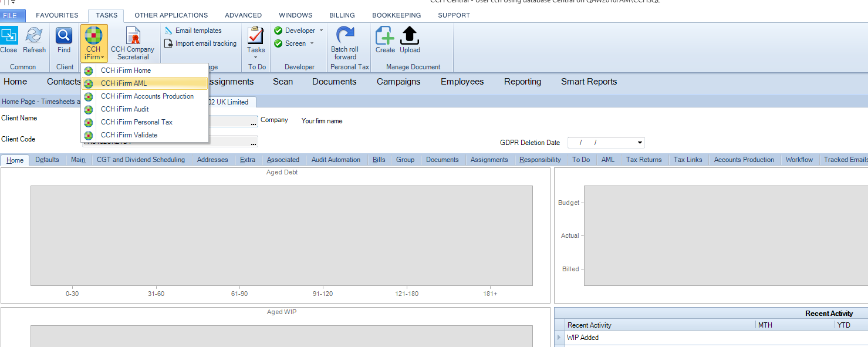This screenshot has height=347, width=868.
Task: Open the Addresses client tab
Action: pos(212,160)
